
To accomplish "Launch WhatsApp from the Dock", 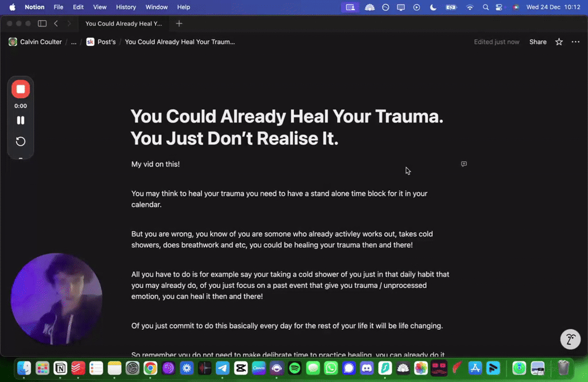I will pyautogui.click(x=331, y=368).
